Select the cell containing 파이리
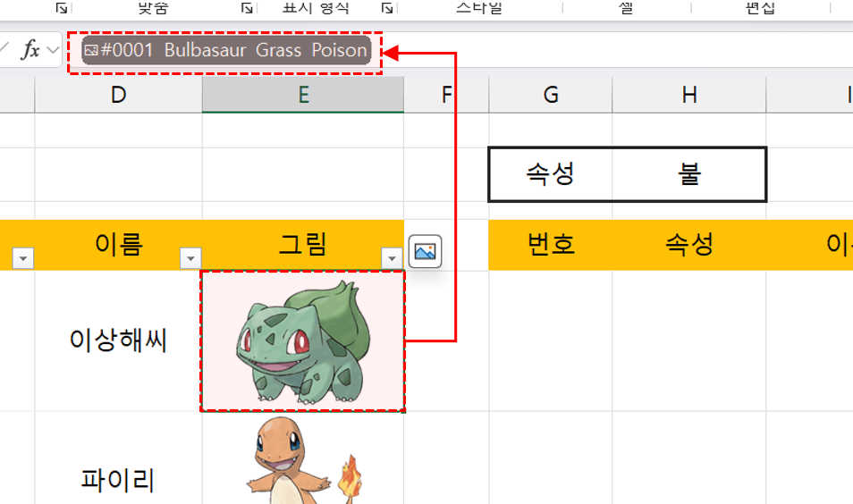Screen dimensions: 853x504 coord(118,481)
